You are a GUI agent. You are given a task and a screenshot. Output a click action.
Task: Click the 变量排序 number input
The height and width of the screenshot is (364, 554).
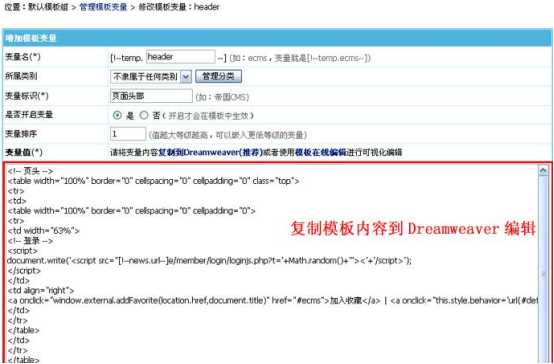128,134
